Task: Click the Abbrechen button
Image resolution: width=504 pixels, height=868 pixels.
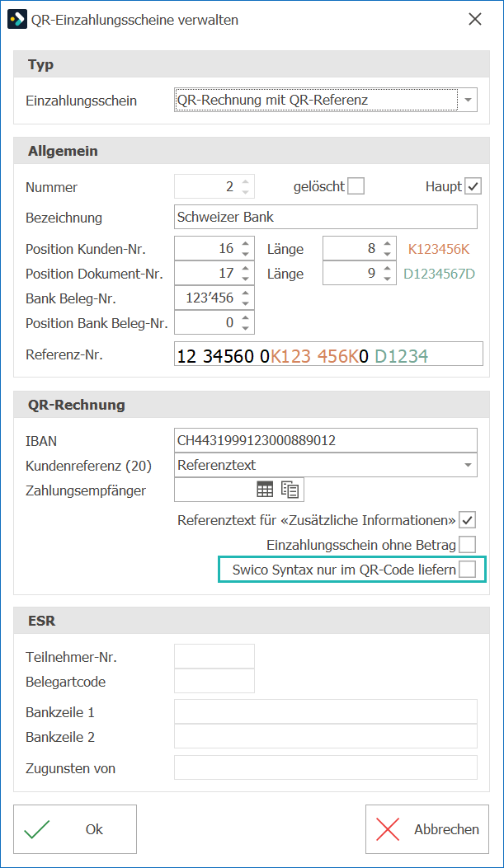Action: coord(427,828)
